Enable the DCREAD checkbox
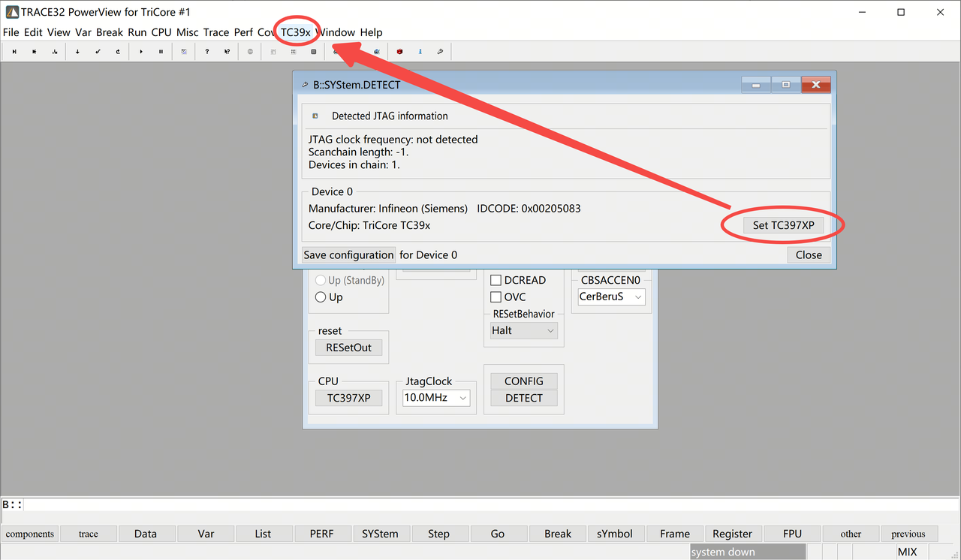The height and width of the screenshot is (560, 961). tap(496, 280)
